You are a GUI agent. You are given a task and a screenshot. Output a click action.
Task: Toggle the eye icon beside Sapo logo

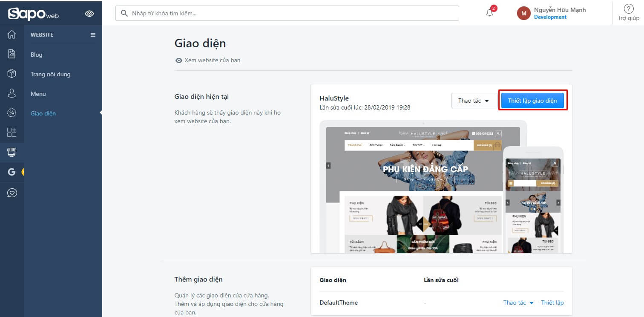coord(89,14)
